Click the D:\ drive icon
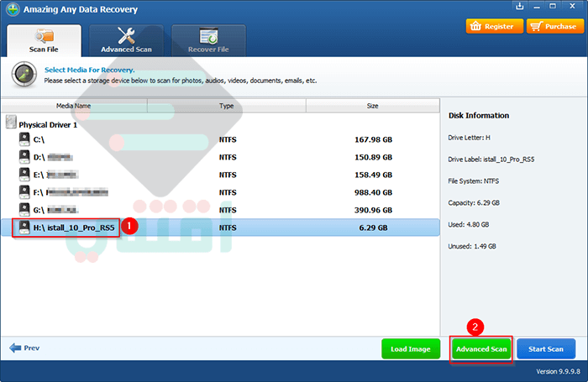Screen dimensions: 588x382 (x=24, y=157)
